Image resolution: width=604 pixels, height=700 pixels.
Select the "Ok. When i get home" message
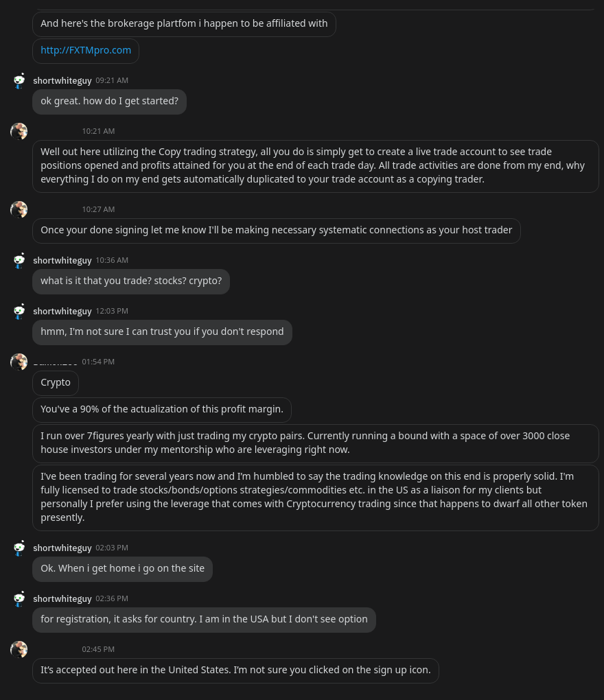click(x=122, y=568)
